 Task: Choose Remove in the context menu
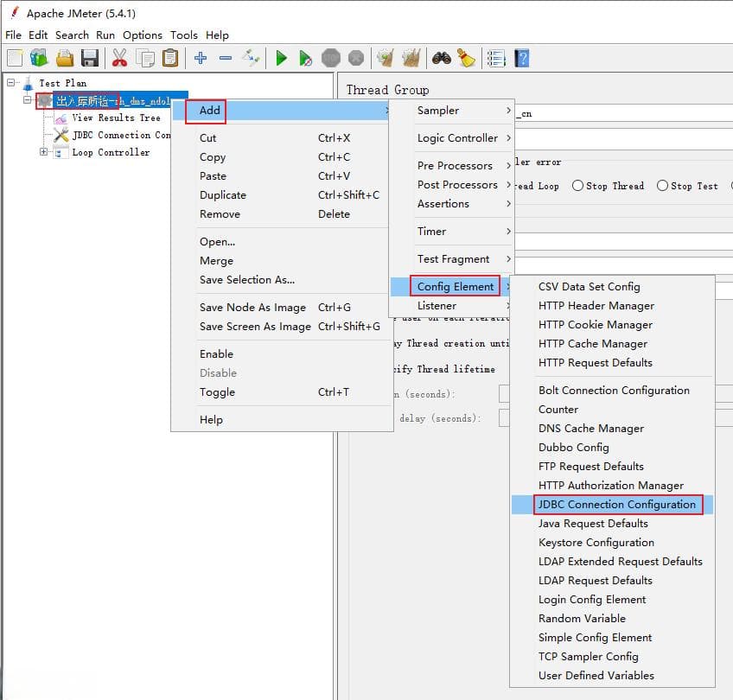click(280, 214)
